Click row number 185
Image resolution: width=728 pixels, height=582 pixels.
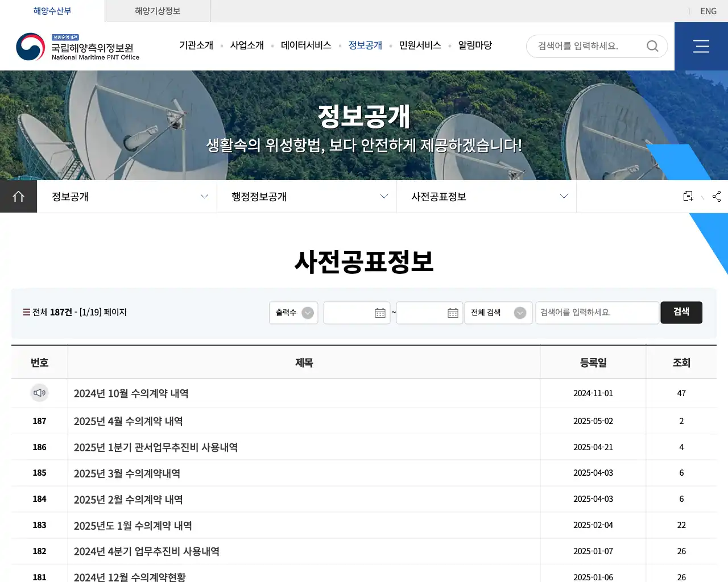click(39, 473)
